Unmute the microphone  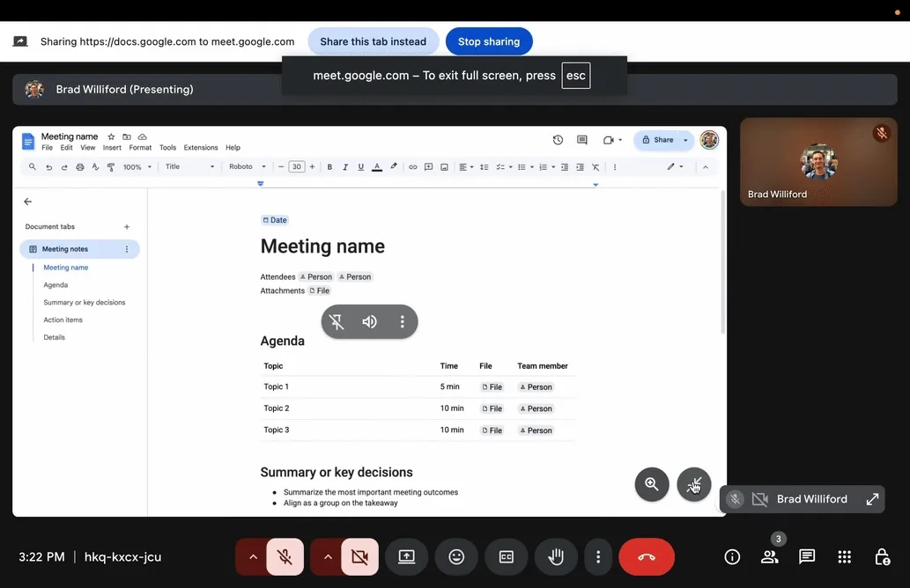[x=284, y=556]
